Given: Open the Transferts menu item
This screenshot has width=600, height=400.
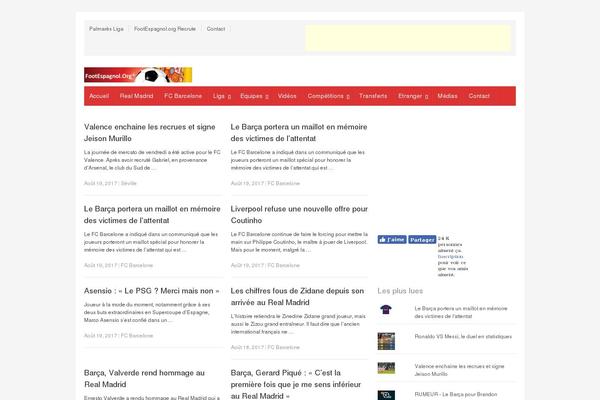Looking at the screenshot, I should pyautogui.click(x=373, y=96).
